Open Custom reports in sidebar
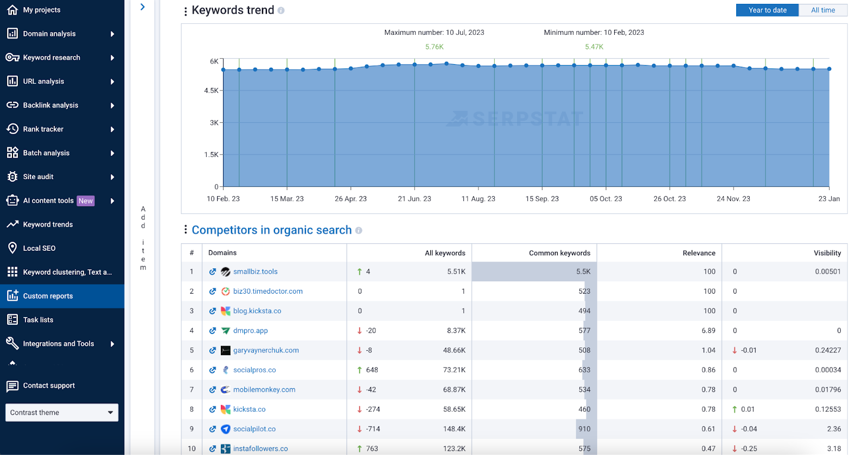Image resolution: width=868 pixels, height=455 pixels. pos(48,296)
